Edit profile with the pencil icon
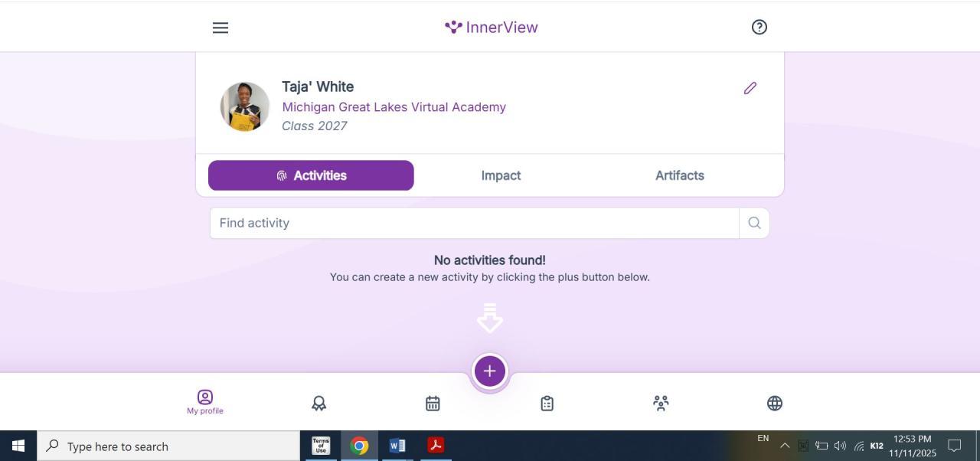Image resolution: width=980 pixels, height=461 pixels. (750, 88)
